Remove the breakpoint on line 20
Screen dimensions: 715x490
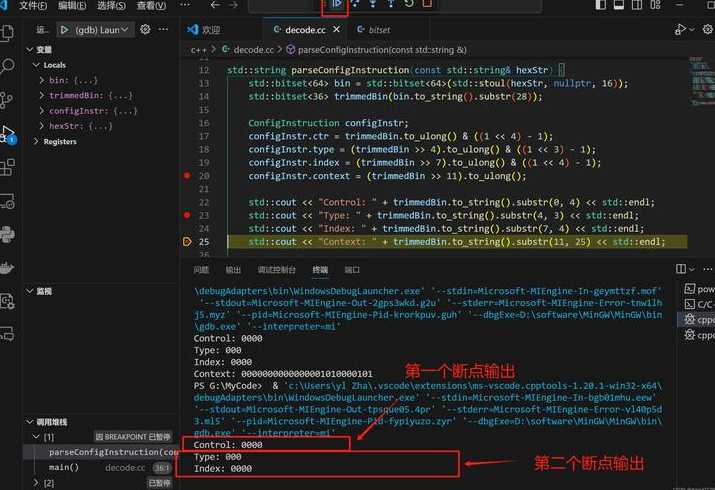point(187,175)
